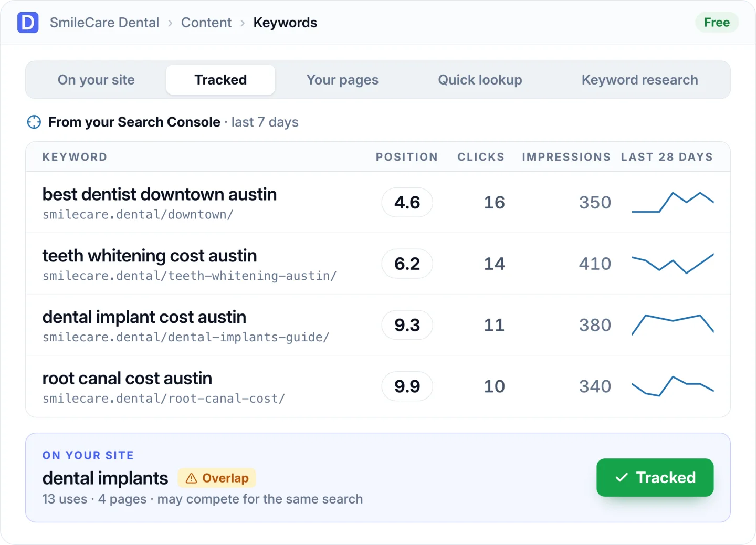Switch to the Quick lookup tab
The width and height of the screenshot is (756, 545).
pyautogui.click(x=480, y=80)
